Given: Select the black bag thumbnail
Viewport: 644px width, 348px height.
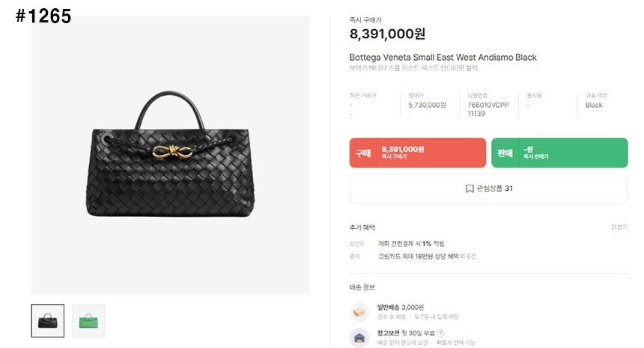Looking at the screenshot, I should [48, 321].
